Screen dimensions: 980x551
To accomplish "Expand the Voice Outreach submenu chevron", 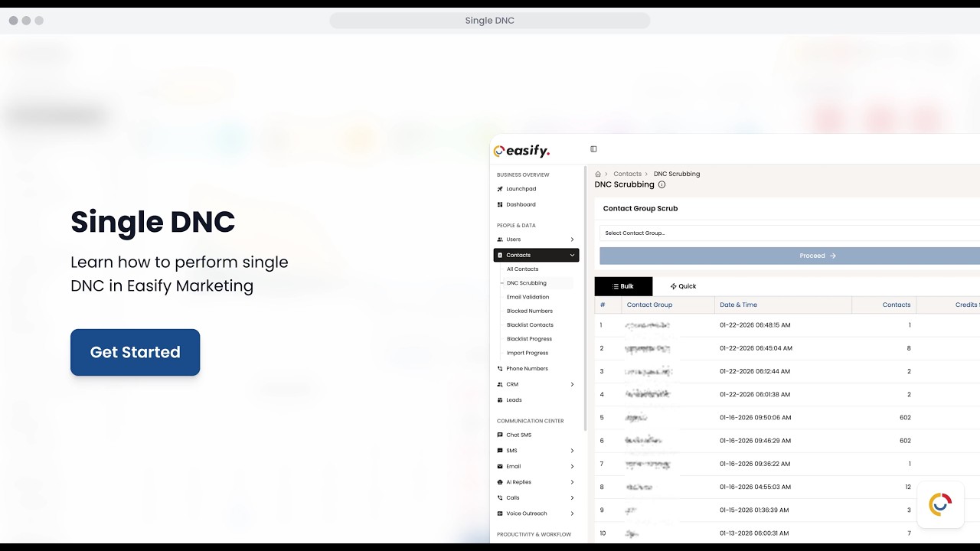I will 572,514.
